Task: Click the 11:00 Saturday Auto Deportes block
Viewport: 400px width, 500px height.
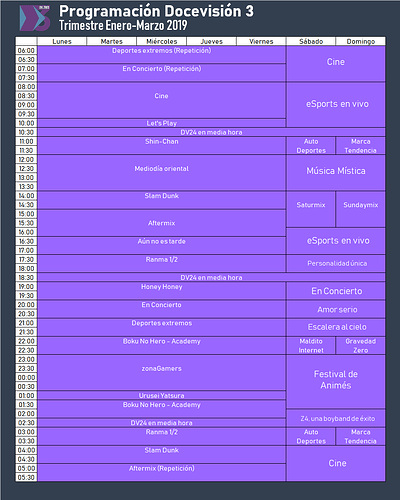Action: tap(311, 146)
